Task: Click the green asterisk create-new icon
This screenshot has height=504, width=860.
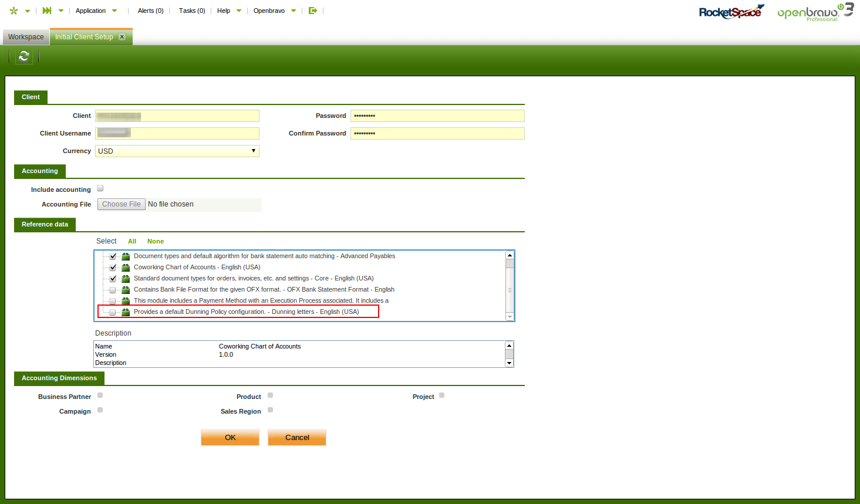Action: pyautogui.click(x=14, y=11)
